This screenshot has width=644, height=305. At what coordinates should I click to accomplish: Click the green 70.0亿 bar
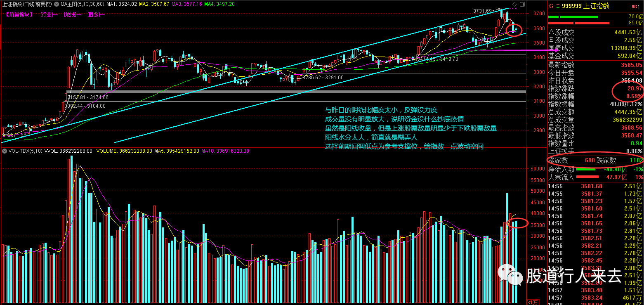573,17
